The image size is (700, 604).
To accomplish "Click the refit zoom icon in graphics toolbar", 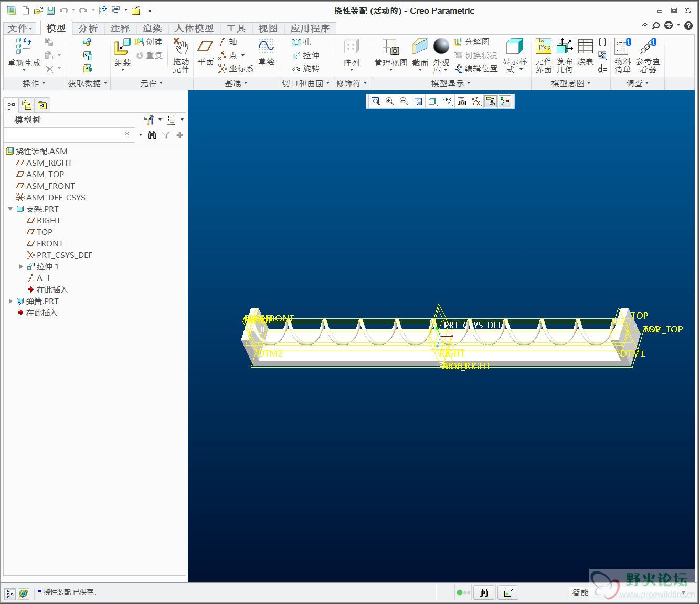I will (x=376, y=102).
